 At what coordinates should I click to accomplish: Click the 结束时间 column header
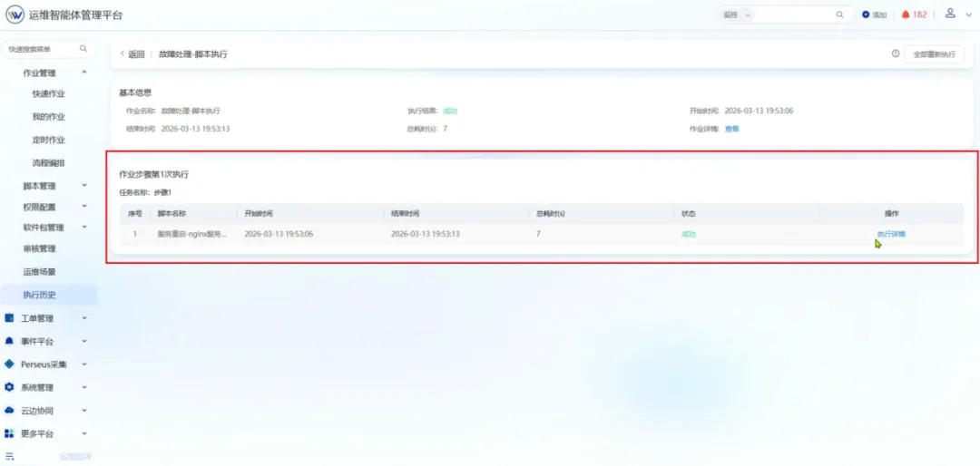(x=405, y=214)
